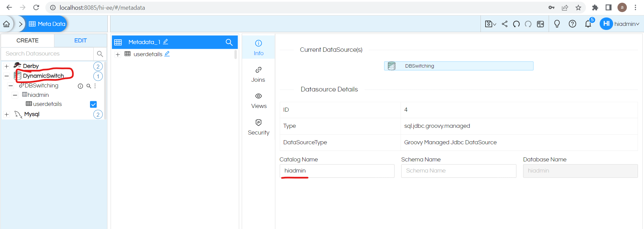Click the info icon beside DBSwitching
Viewport: 644px width, 229px height.
click(x=80, y=86)
